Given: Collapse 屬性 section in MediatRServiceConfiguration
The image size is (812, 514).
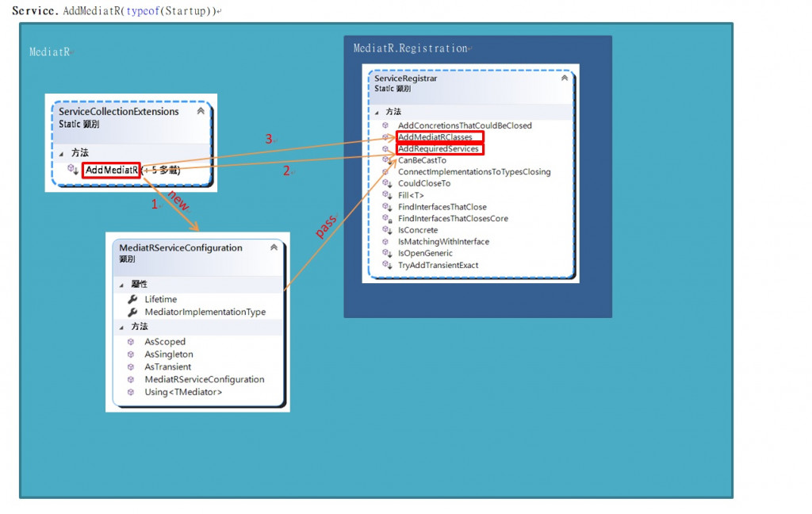Looking at the screenshot, I should coord(121,285).
